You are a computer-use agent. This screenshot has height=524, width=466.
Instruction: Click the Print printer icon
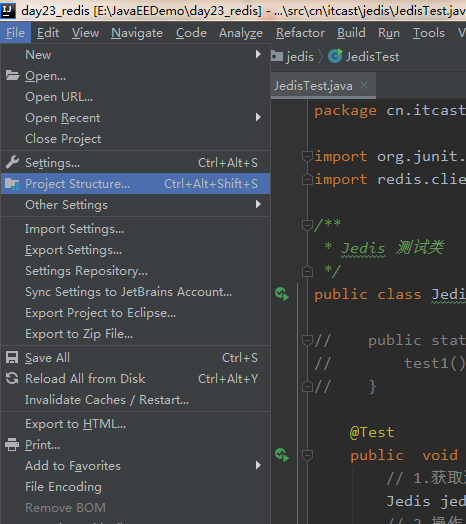point(12,444)
